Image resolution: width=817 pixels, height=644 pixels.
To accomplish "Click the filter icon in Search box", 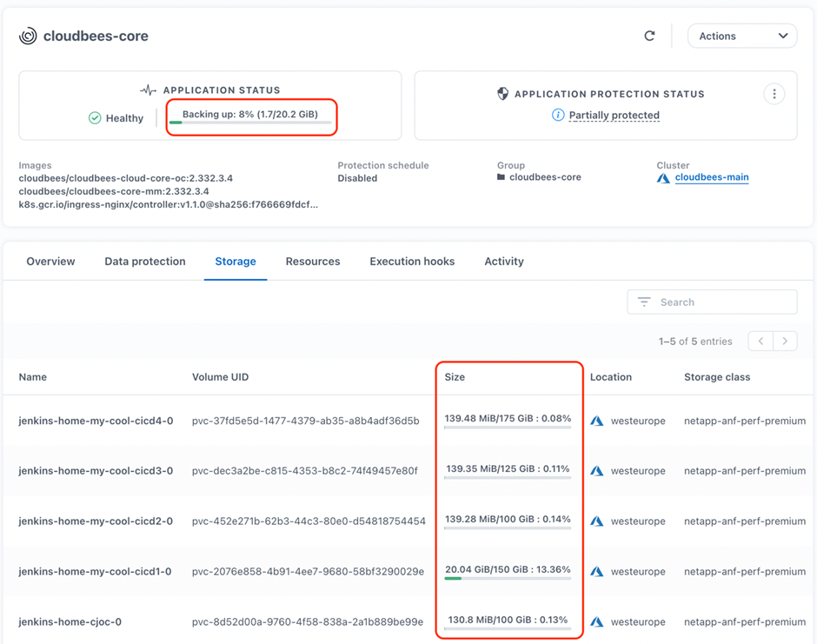I will (x=644, y=302).
